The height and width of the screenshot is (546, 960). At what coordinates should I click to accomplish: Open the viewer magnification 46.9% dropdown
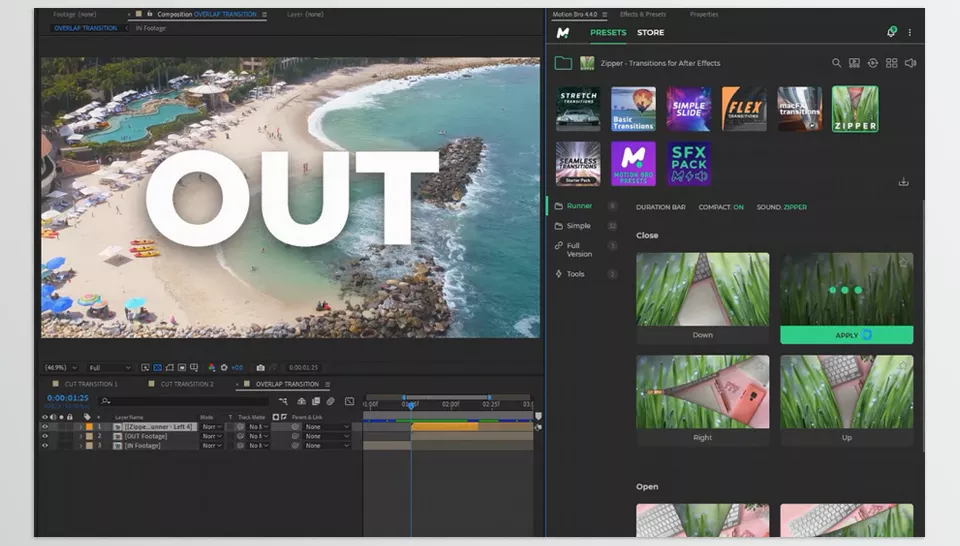(x=61, y=368)
